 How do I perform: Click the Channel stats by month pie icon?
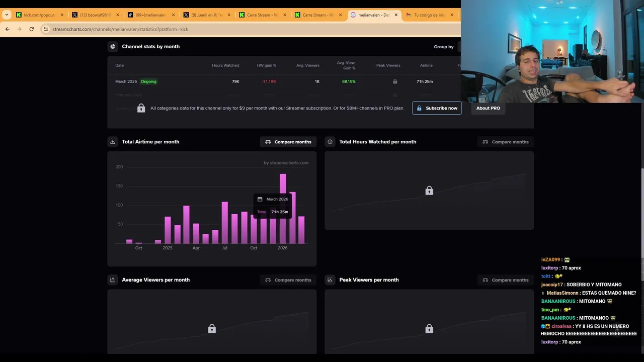click(113, 46)
